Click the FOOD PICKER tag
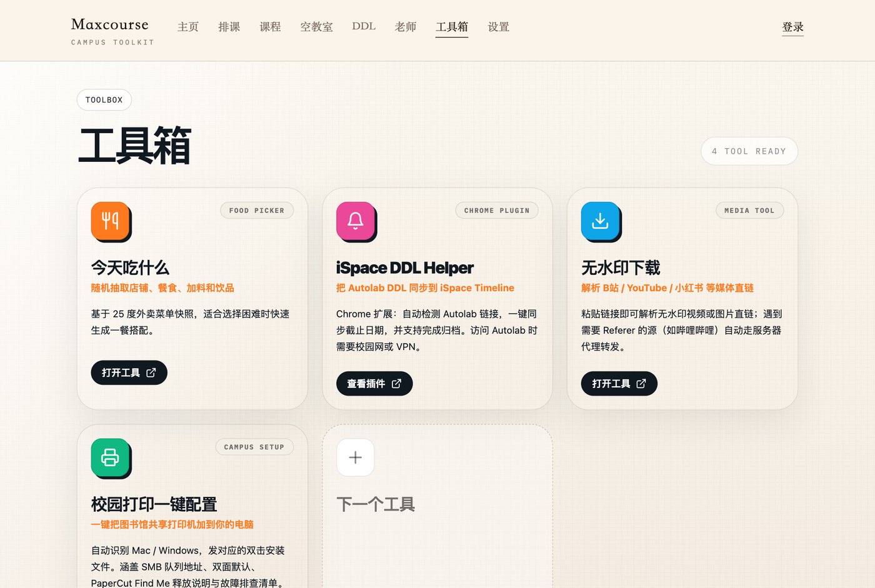The width and height of the screenshot is (875, 588). coord(257,211)
